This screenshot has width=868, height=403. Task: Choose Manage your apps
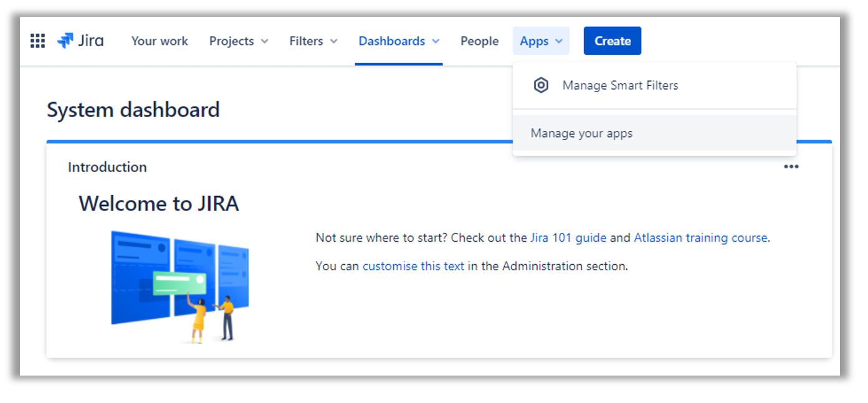coord(654,133)
